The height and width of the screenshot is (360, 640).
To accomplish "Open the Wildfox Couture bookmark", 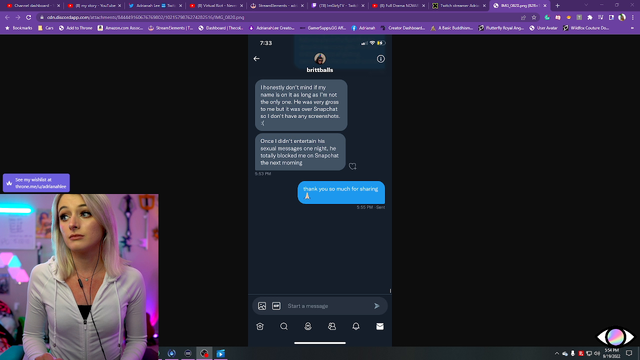I will [x=586, y=28].
